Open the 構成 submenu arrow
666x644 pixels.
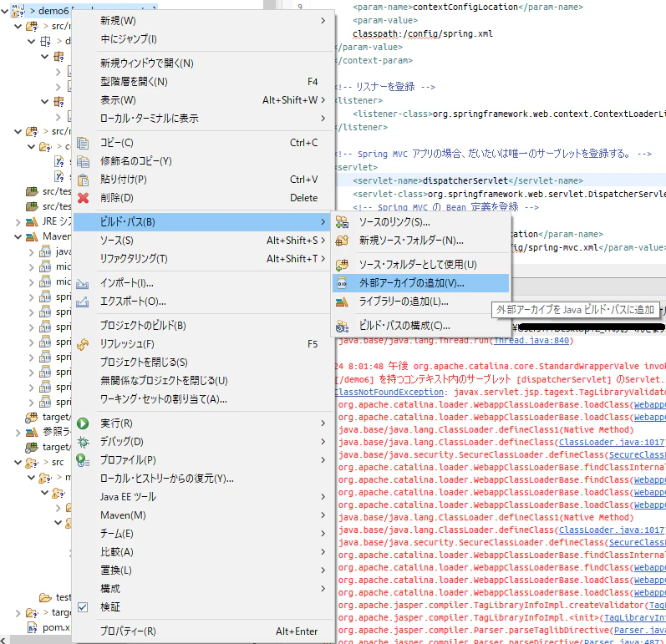coord(323,588)
